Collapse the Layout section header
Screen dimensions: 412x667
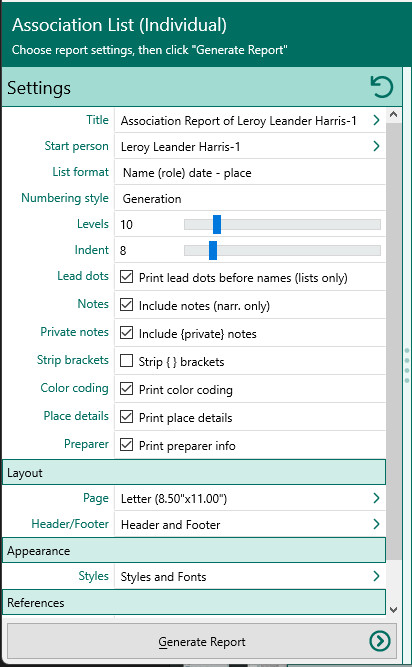(194, 472)
